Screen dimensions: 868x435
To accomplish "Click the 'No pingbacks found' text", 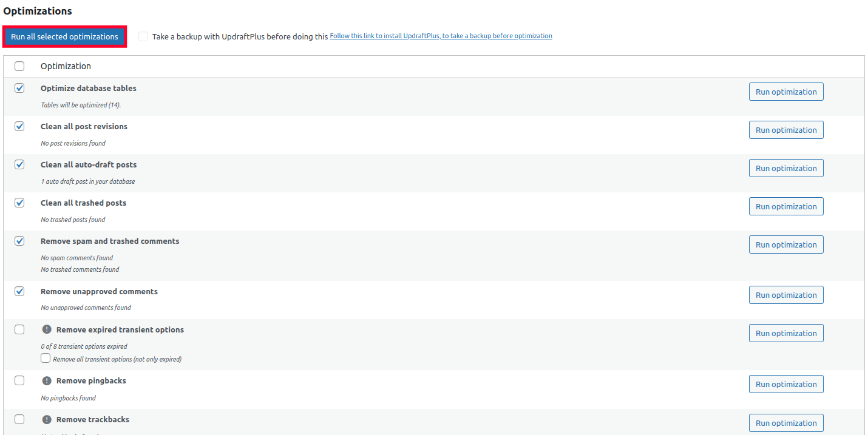I will pos(68,398).
